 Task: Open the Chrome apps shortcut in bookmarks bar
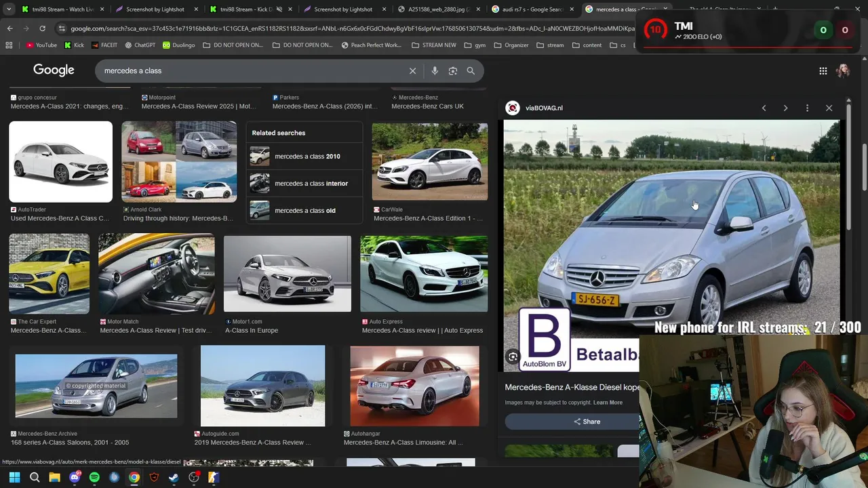9,45
